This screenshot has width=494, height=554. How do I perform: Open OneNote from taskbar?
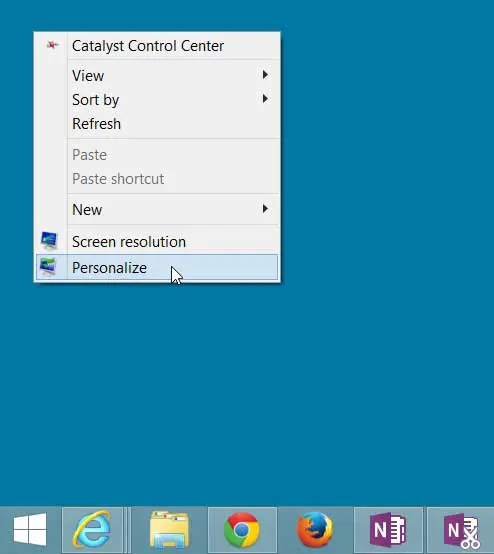[388, 530]
